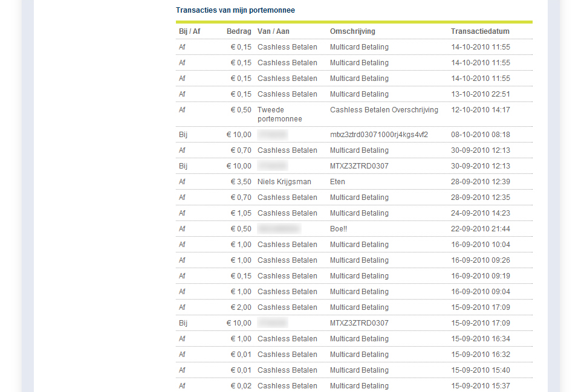The width and height of the screenshot is (584, 392).
Task: Click the 'Cashless Betalen Overschrijving' description
Action: tap(384, 110)
